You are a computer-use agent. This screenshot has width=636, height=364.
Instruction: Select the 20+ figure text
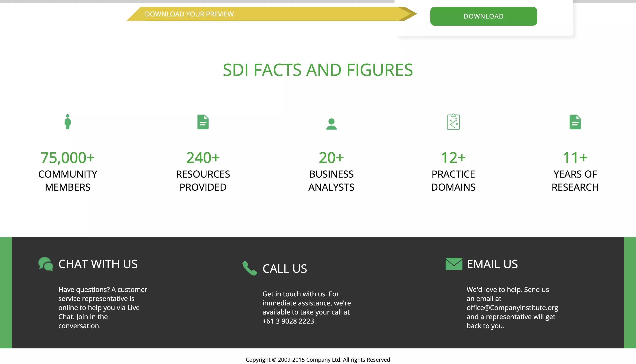pos(331,158)
